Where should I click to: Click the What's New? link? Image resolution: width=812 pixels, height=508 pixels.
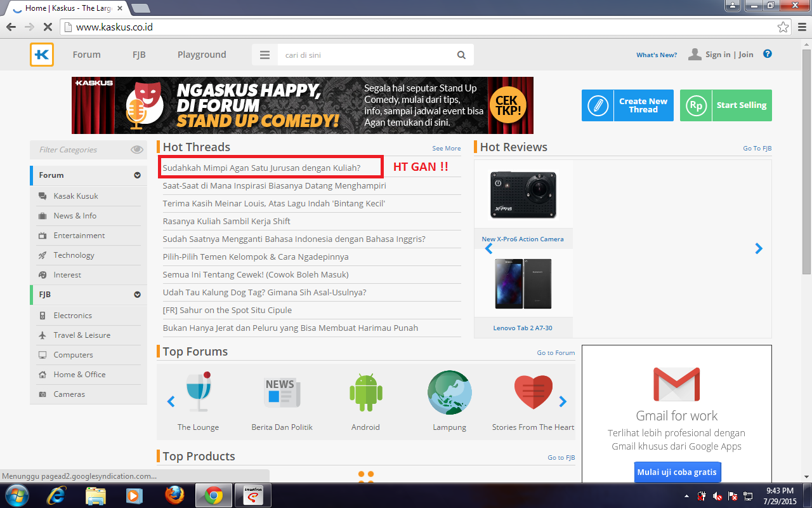tap(657, 55)
